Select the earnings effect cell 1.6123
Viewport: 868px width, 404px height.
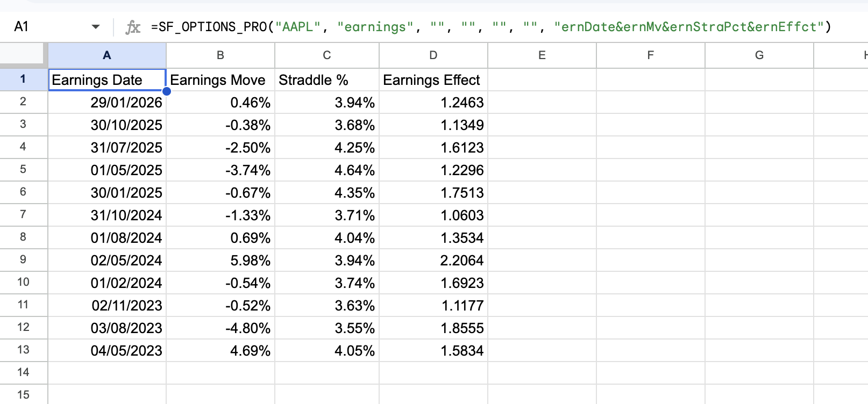coord(433,147)
